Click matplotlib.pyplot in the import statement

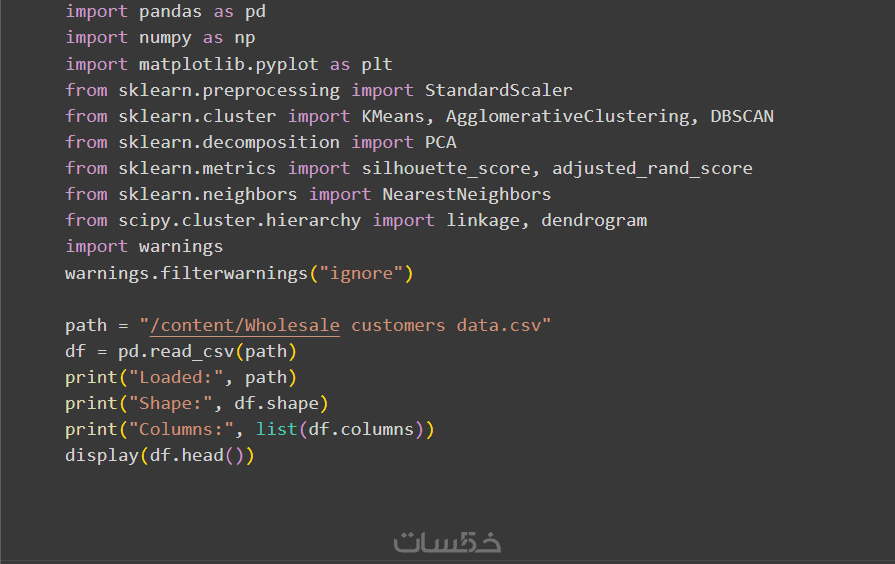229,64
